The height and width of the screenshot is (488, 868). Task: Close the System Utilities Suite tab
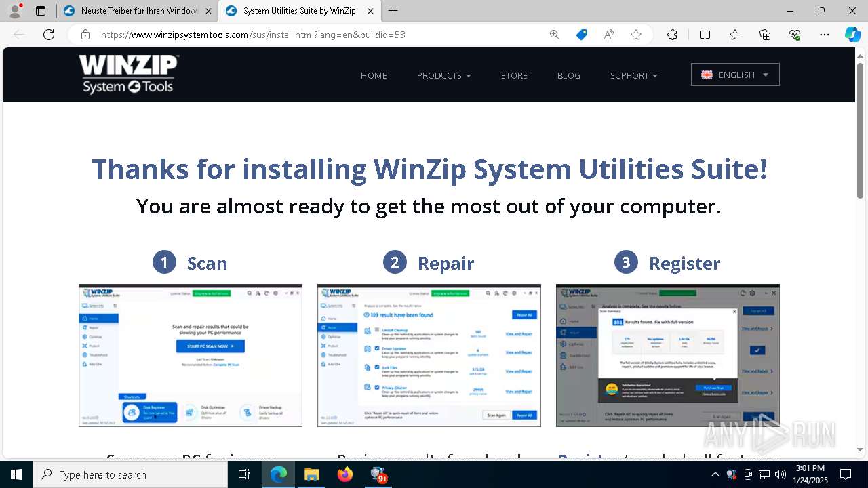pyautogui.click(x=370, y=11)
